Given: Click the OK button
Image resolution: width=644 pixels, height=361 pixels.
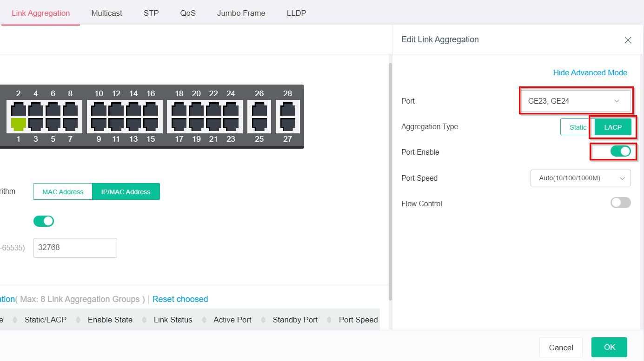Looking at the screenshot, I should click(x=609, y=347).
